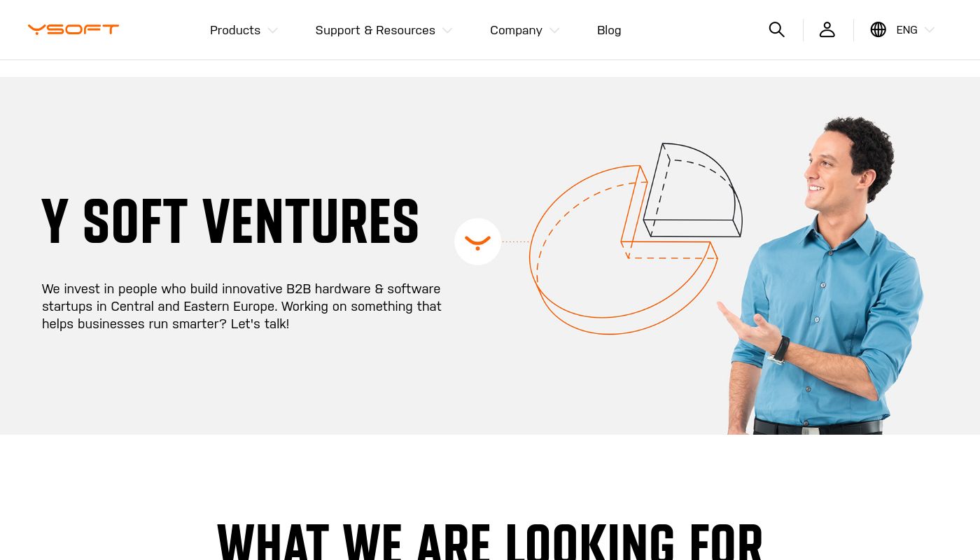Click the orange Y Soft smile badge
This screenshot has height=560, width=980.
point(477,241)
